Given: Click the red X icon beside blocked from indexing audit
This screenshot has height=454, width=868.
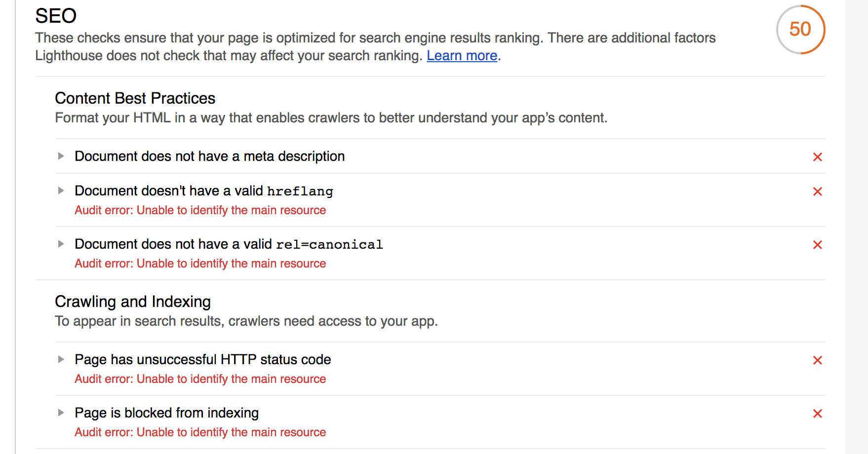Looking at the screenshot, I should pos(818,414).
